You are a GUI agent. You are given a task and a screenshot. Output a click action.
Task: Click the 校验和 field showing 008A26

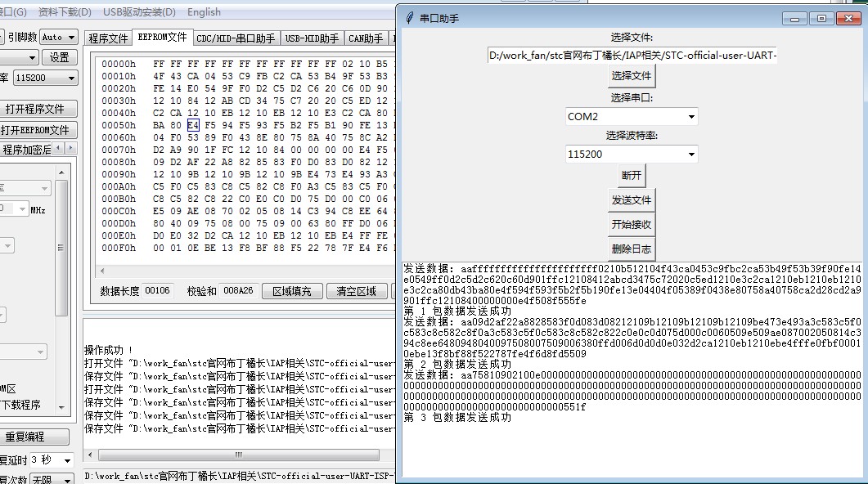(238, 290)
